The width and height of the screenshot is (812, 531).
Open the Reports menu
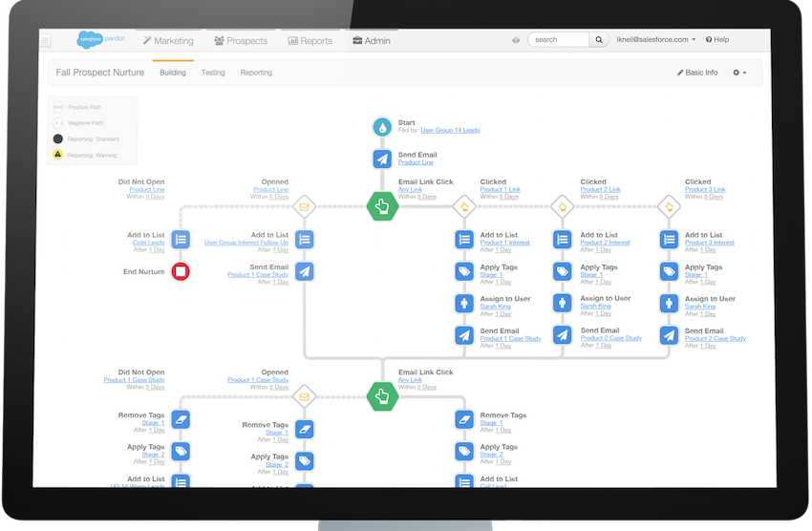coord(310,41)
